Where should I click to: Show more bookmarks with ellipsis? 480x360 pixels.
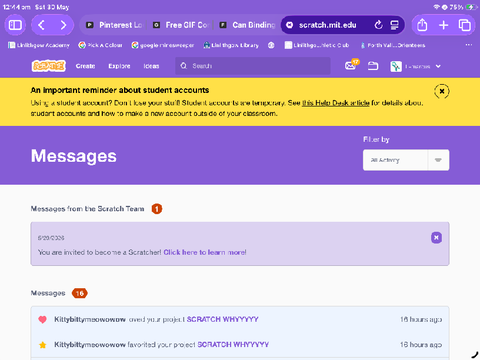point(469,45)
